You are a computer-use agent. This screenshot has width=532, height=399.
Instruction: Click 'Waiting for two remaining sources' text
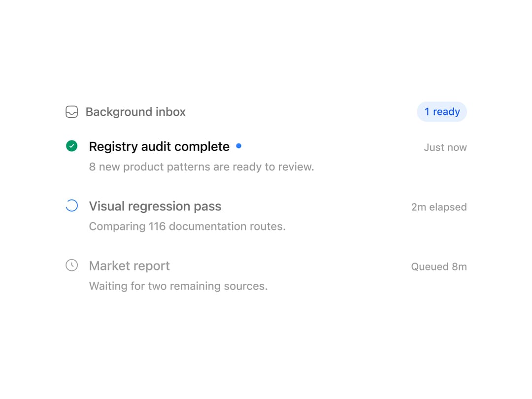pyautogui.click(x=178, y=286)
